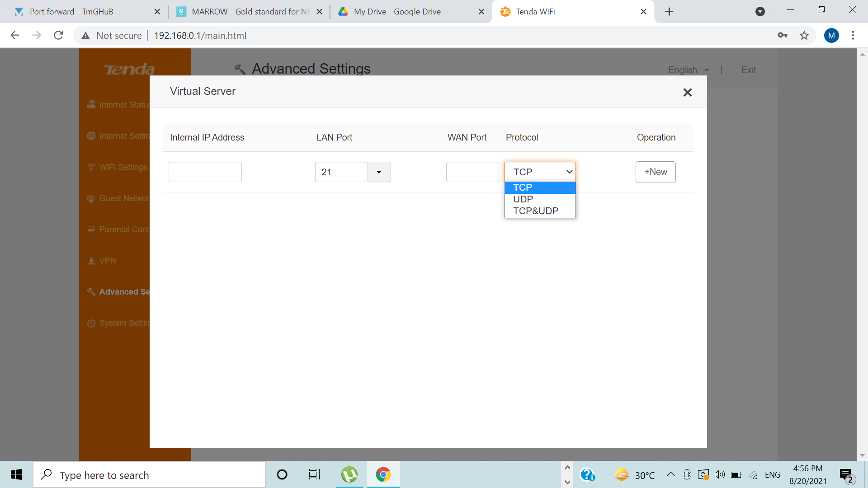This screenshot has height=488, width=868.
Task: Click the Not secure site warning
Action: tap(112, 35)
